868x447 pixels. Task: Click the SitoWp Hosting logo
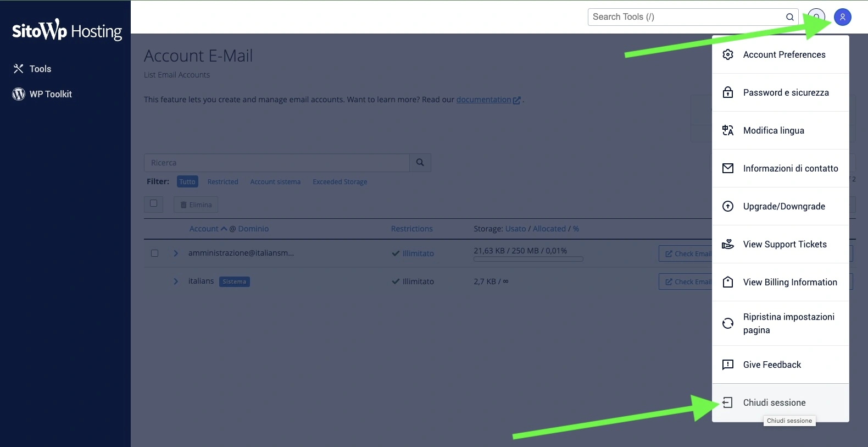click(x=66, y=30)
